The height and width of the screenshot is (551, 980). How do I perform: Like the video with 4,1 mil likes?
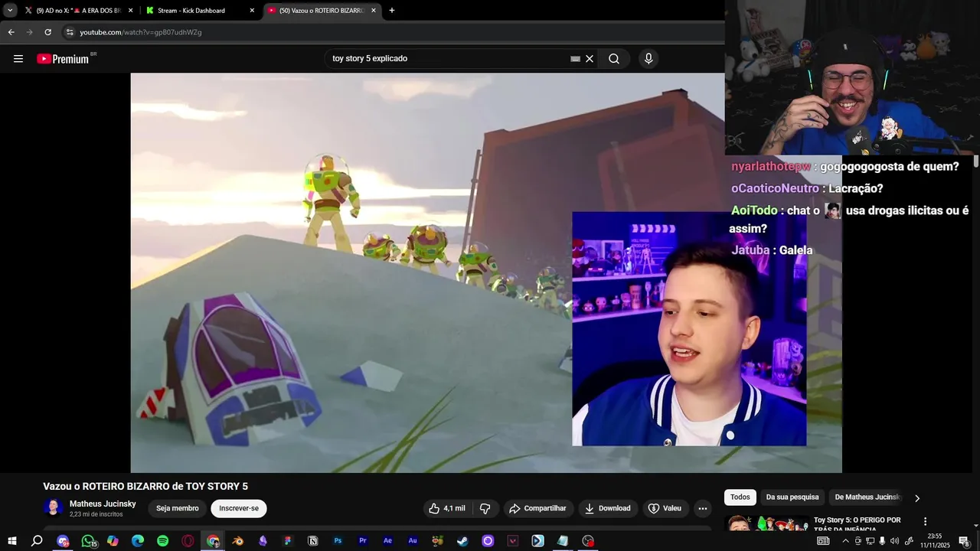coord(446,508)
